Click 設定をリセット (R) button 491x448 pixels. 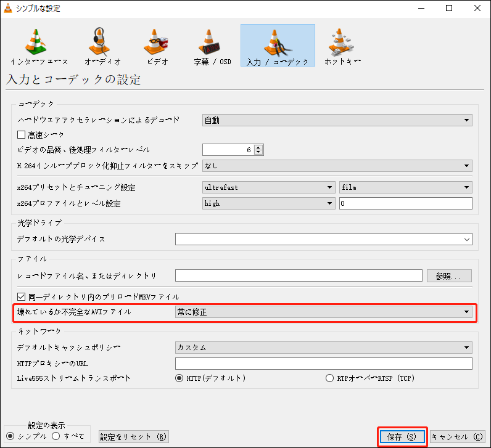(134, 437)
